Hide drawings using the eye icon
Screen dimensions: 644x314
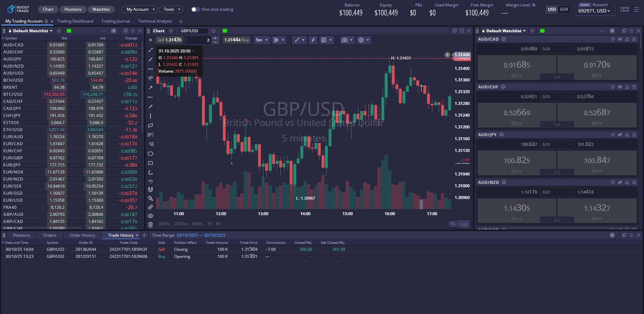pos(151,215)
